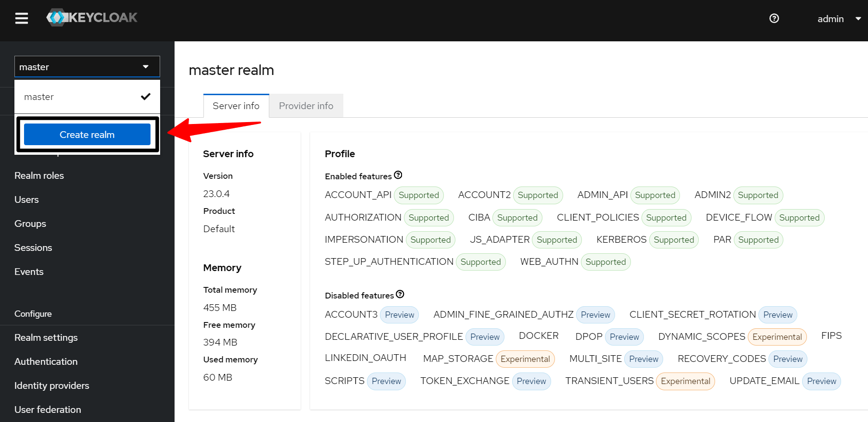868x422 pixels.
Task: Click the free memory value 394 MB
Action: 220,342
